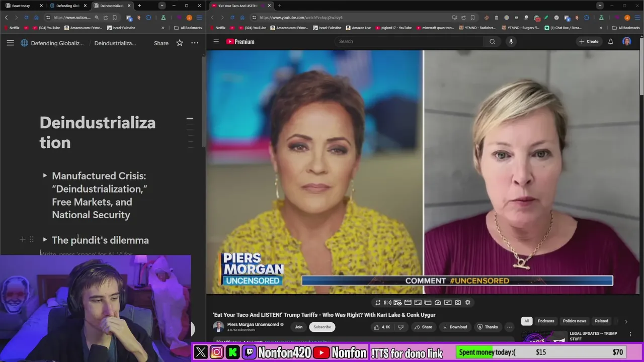Go back in the Notion browser window
644x362 pixels.
click(x=7, y=18)
